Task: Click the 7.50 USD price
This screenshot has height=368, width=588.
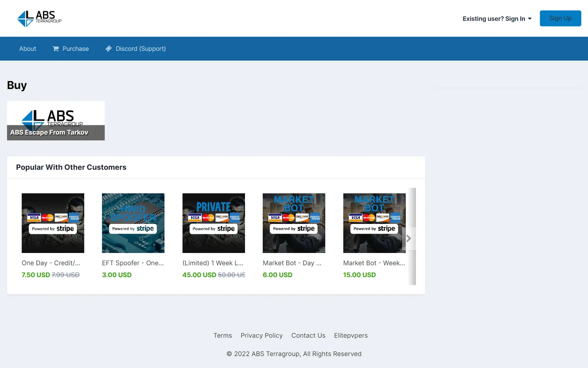Action: (x=36, y=275)
